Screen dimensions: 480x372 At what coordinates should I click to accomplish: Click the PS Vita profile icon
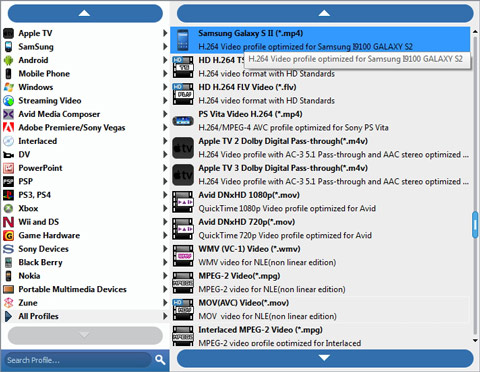point(183,121)
